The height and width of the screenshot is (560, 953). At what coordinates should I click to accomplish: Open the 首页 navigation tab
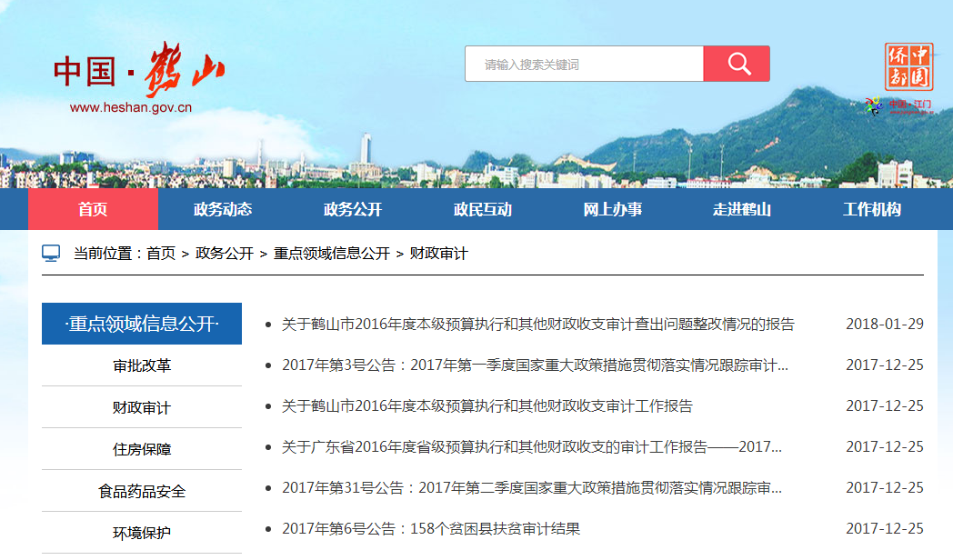pyautogui.click(x=93, y=210)
